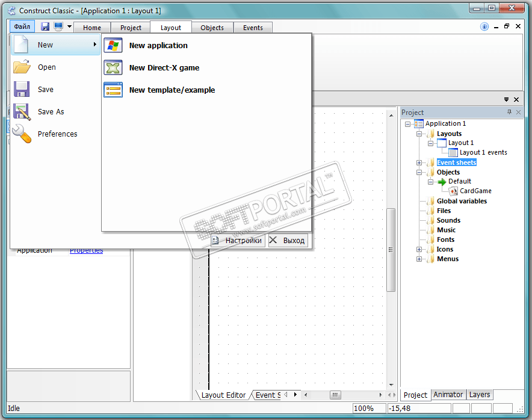
Task: Collapse the Default objects node
Action: tap(430, 182)
